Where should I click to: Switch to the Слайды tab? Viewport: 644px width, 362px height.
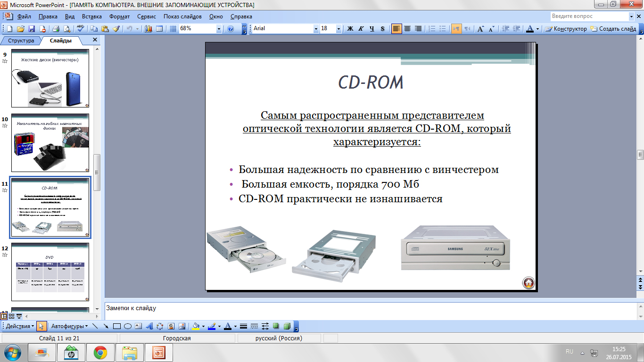(x=61, y=41)
